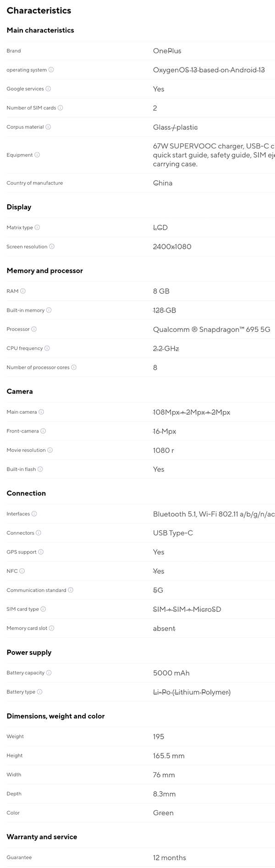Click the NFC info icon
The image size is (275, 868).
pos(22,571)
